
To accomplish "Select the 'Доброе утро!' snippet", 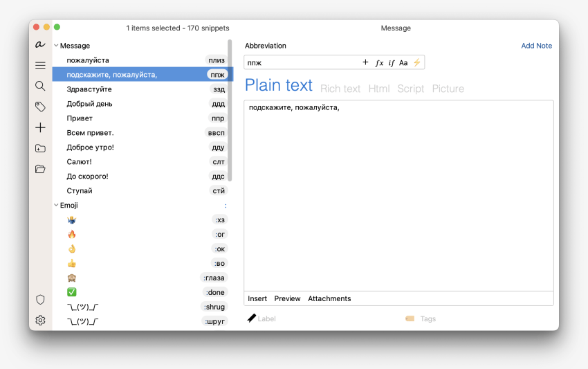I will pos(143,147).
